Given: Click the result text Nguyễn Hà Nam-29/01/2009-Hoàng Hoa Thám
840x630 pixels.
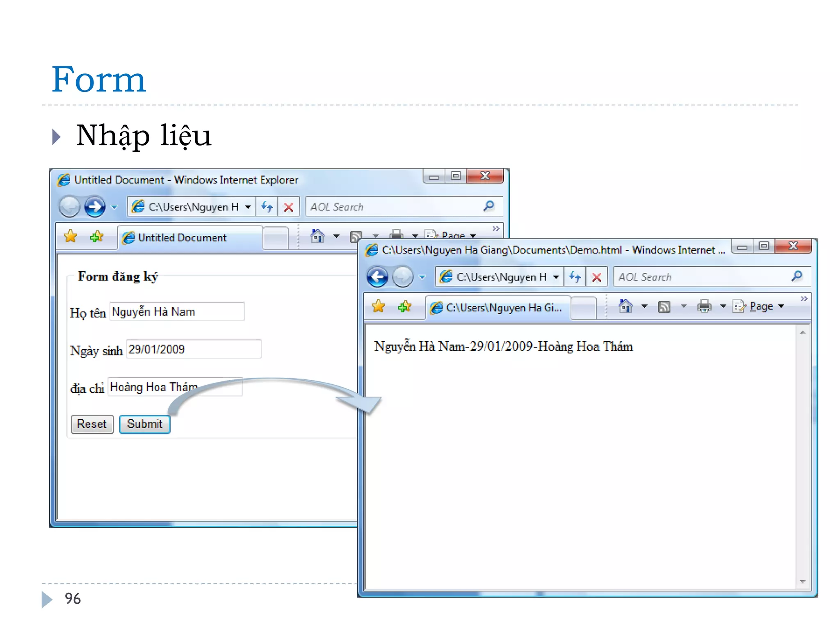Looking at the screenshot, I should tap(503, 347).
